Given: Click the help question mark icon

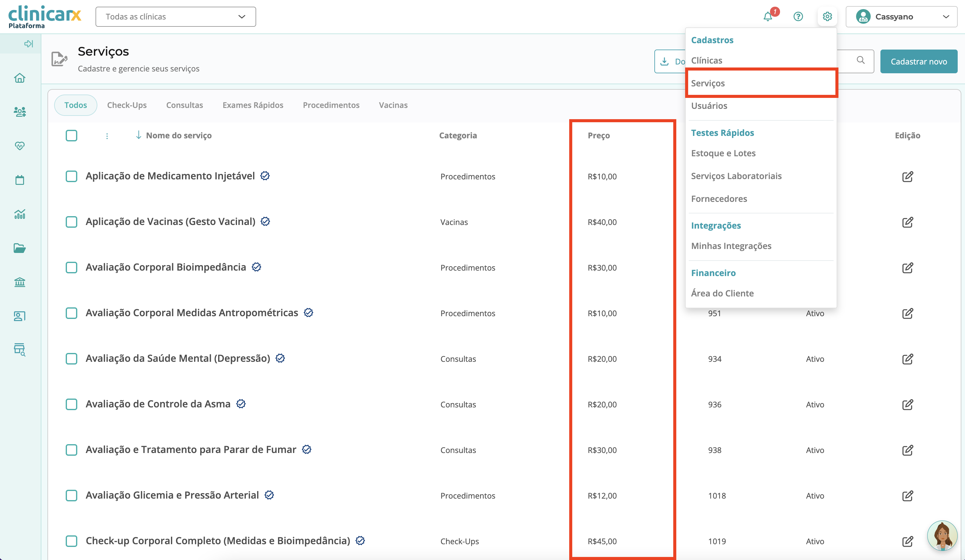Looking at the screenshot, I should pos(798,17).
